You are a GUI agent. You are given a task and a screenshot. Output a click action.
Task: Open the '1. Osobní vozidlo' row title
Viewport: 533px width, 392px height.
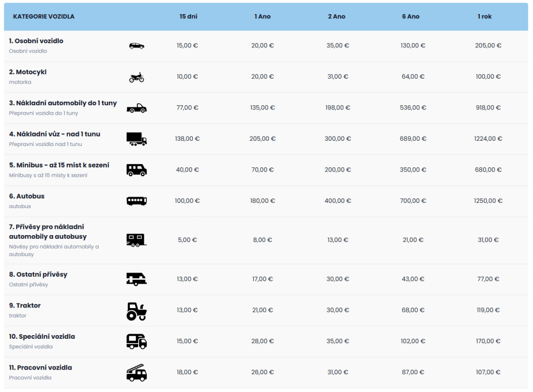(x=36, y=41)
